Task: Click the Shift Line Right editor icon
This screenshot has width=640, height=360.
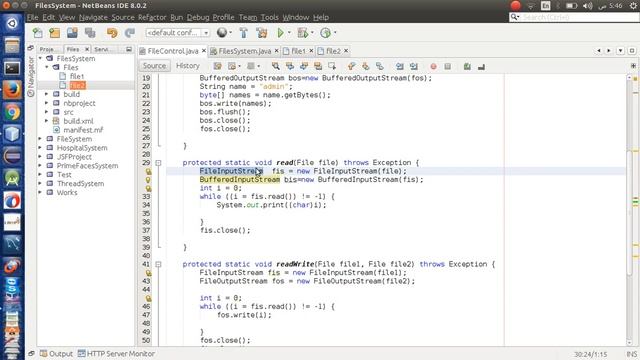Action: coord(413,66)
